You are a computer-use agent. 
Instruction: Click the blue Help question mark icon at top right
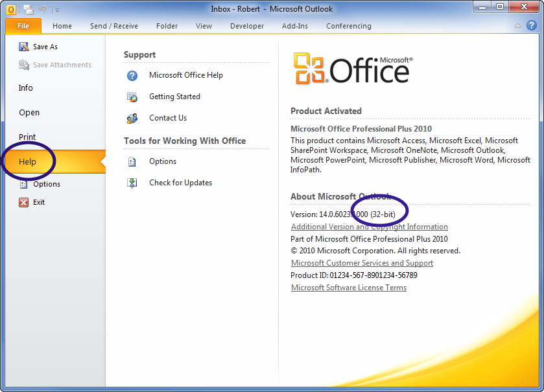(x=531, y=25)
